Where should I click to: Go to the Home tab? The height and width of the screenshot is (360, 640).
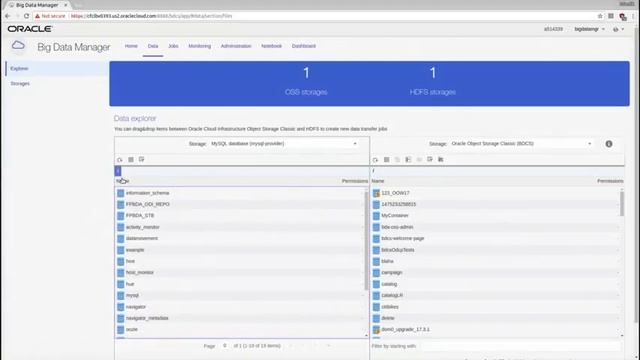[131, 46]
